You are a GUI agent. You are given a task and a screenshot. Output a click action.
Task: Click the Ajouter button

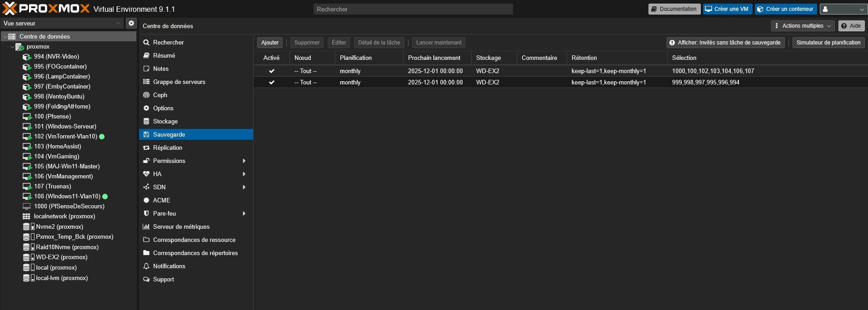tap(270, 43)
